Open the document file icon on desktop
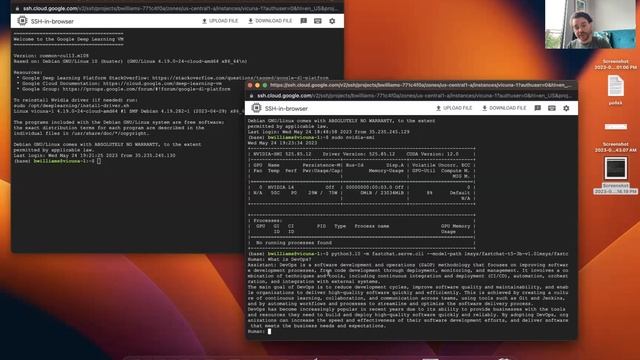This screenshot has width=640, height=360. (616, 86)
